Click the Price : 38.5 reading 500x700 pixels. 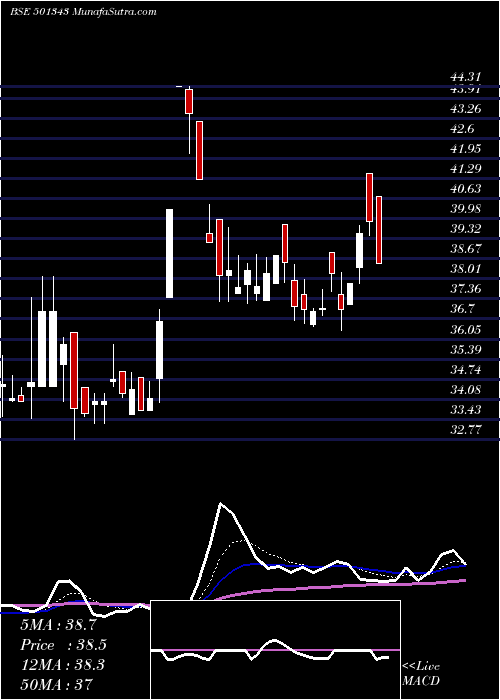click(x=63, y=645)
